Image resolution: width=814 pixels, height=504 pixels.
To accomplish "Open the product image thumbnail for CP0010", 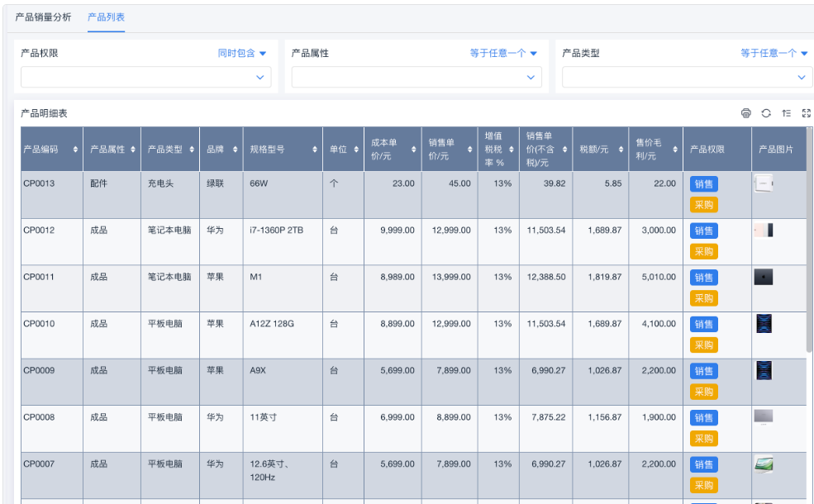I will point(764,324).
